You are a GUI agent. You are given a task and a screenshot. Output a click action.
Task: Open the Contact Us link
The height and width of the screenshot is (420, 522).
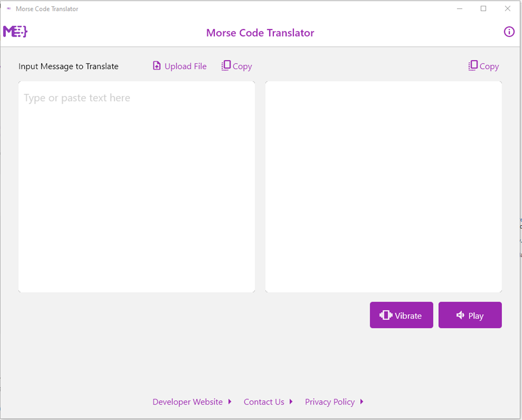point(264,402)
